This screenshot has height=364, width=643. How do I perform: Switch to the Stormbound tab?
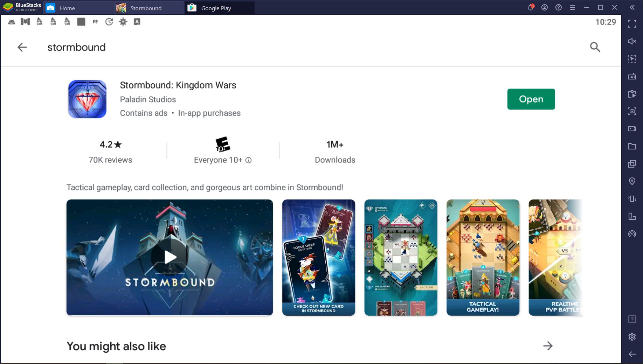click(149, 8)
